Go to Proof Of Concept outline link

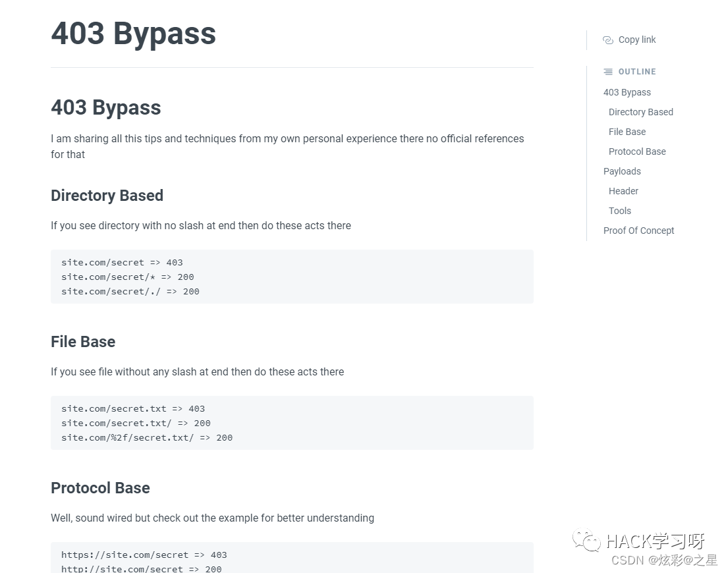pyautogui.click(x=638, y=231)
